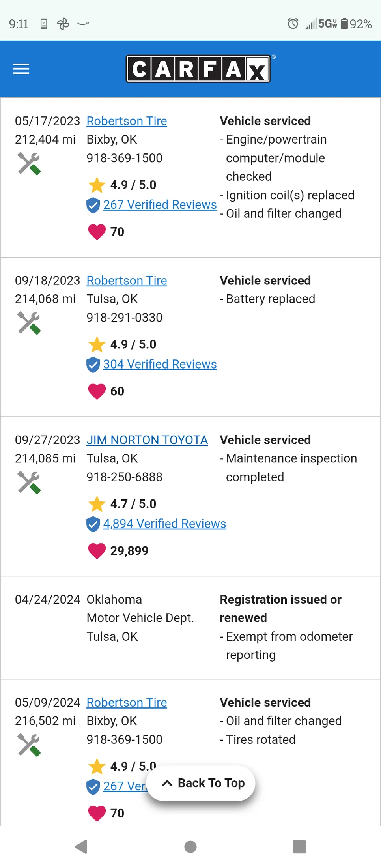This screenshot has width=381, height=868.
Task: Open the 05/17/2023 Robertson Tire link
Action: click(x=127, y=121)
